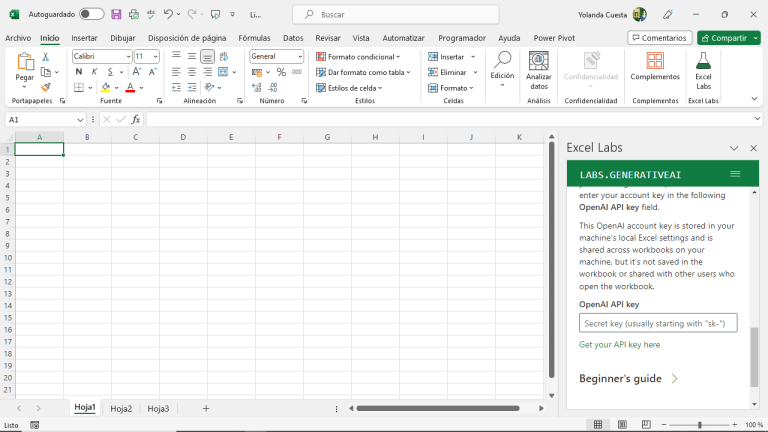Open the Programador tab

[462, 38]
